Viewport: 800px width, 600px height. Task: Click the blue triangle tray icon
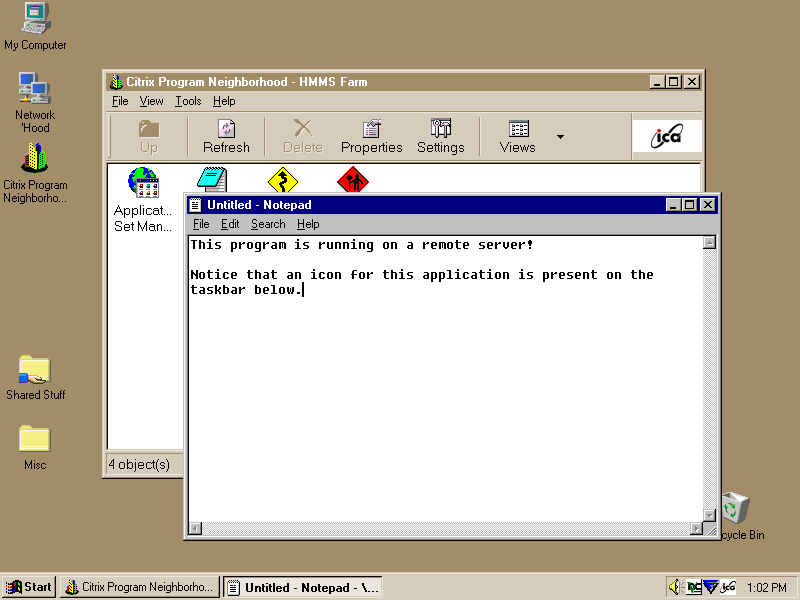pos(711,587)
